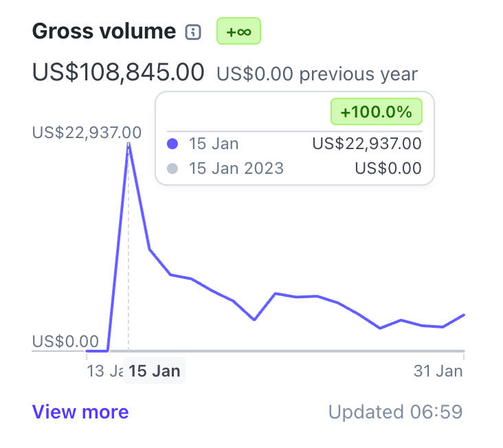Screen dimensions: 503x448
Task: Click the purple dot for 15 Jan
Action: [x=172, y=144]
